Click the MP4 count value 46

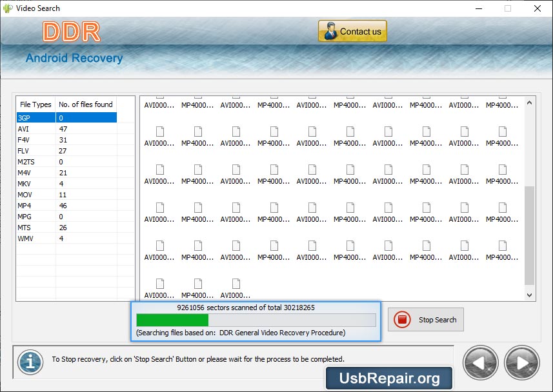(63, 206)
